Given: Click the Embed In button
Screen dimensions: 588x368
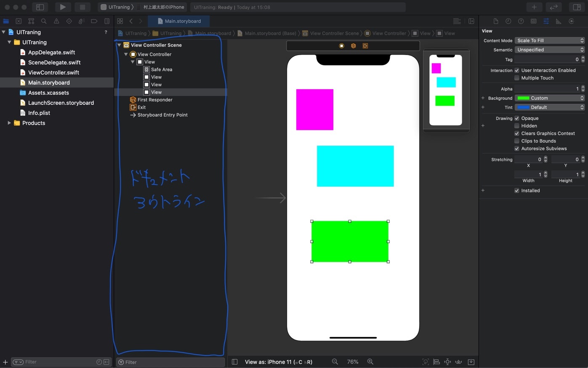Looking at the screenshot, I should coord(471,362).
